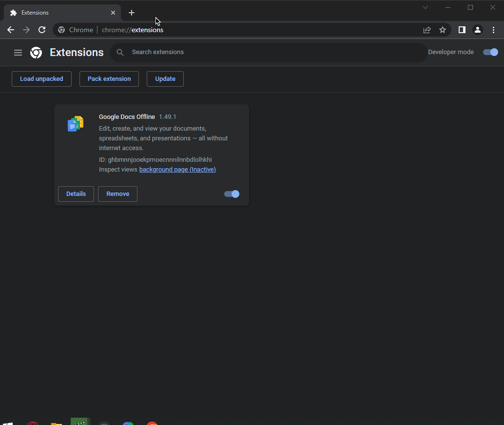This screenshot has width=504, height=425.
Task: Share this page using the share icon
Action: [427, 30]
